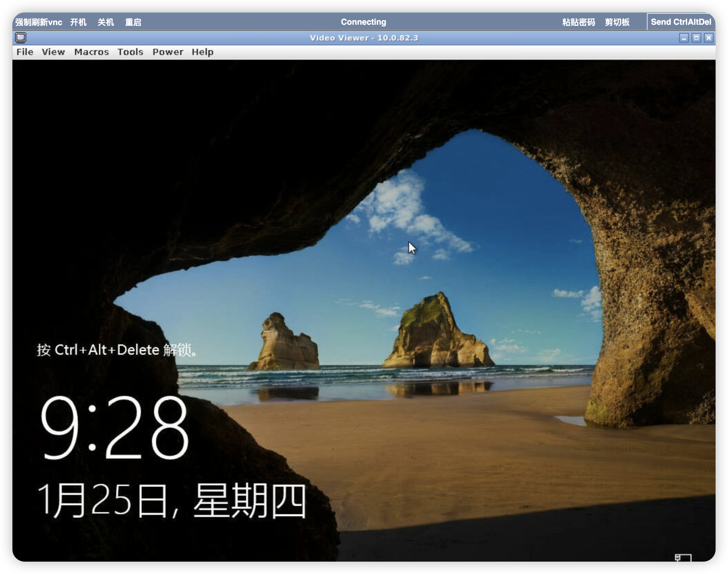Open the Macros menu
This screenshot has height=574, width=728.
click(91, 52)
